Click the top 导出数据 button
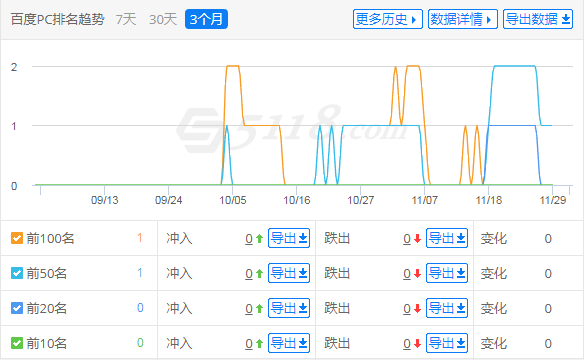The image size is (584, 360). coord(537,19)
